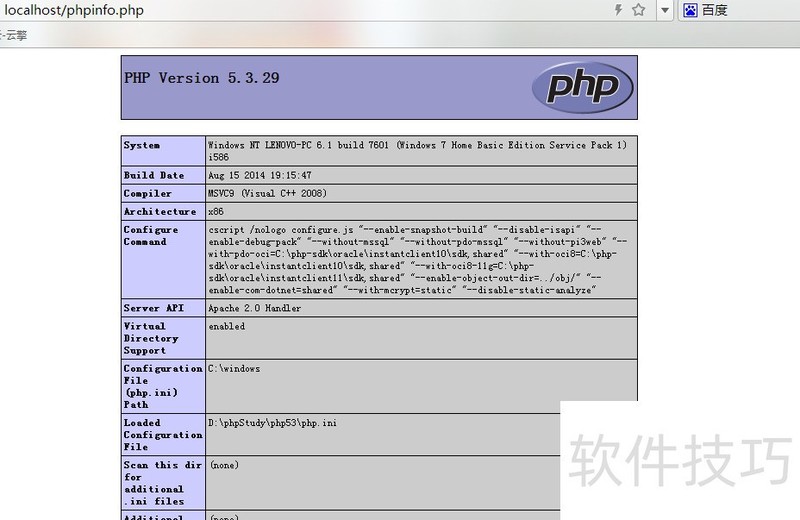Click the Baidu paw search engine icon
This screenshot has height=520, width=800.
pos(690,10)
